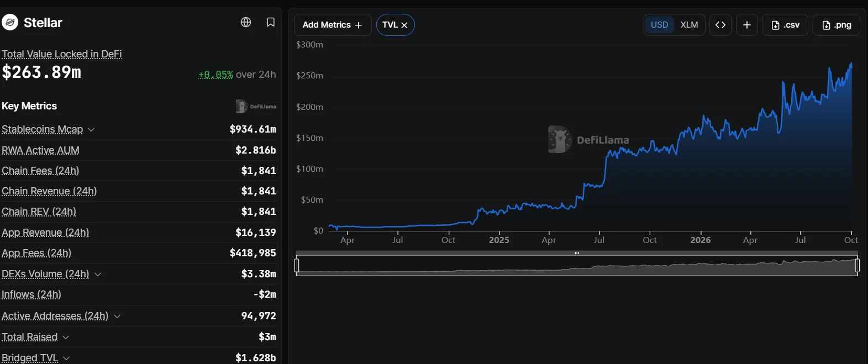Click the +0.05% 24h change value
868x364 pixels.
click(215, 75)
